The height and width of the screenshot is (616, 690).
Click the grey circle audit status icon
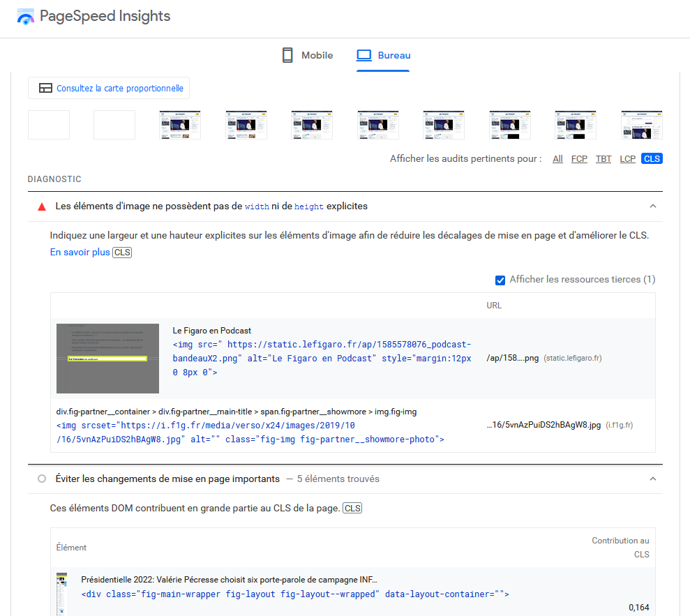(x=42, y=479)
